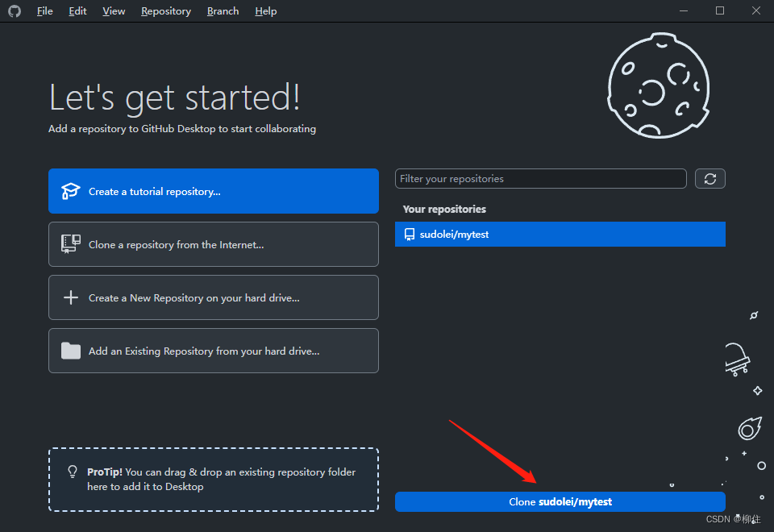Click the GitHub logo icon in title bar
The image size is (774, 532).
15,10
